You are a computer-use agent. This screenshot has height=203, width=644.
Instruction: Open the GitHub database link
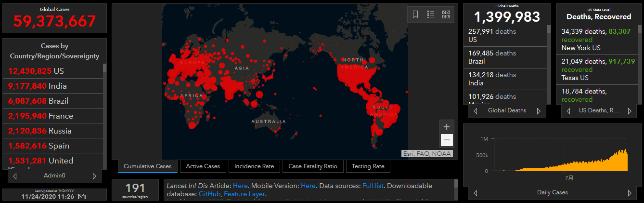click(x=209, y=194)
